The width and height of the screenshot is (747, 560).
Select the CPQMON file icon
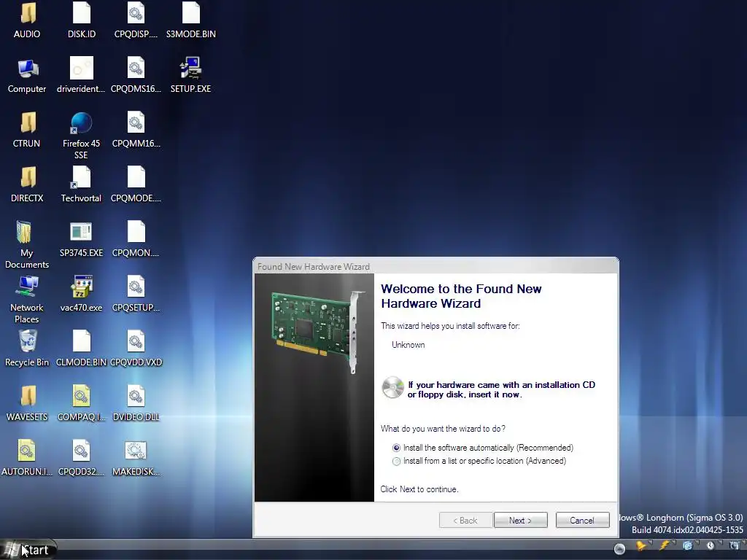tap(136, 233)
